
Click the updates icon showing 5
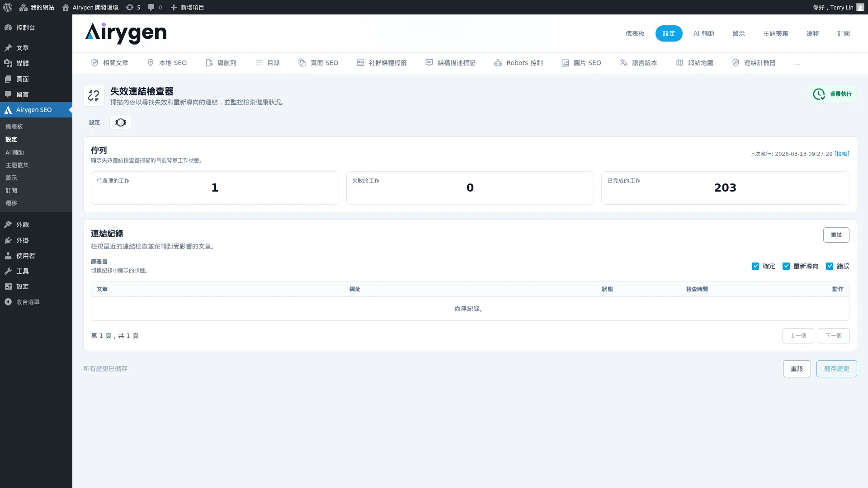pos(133,7)
